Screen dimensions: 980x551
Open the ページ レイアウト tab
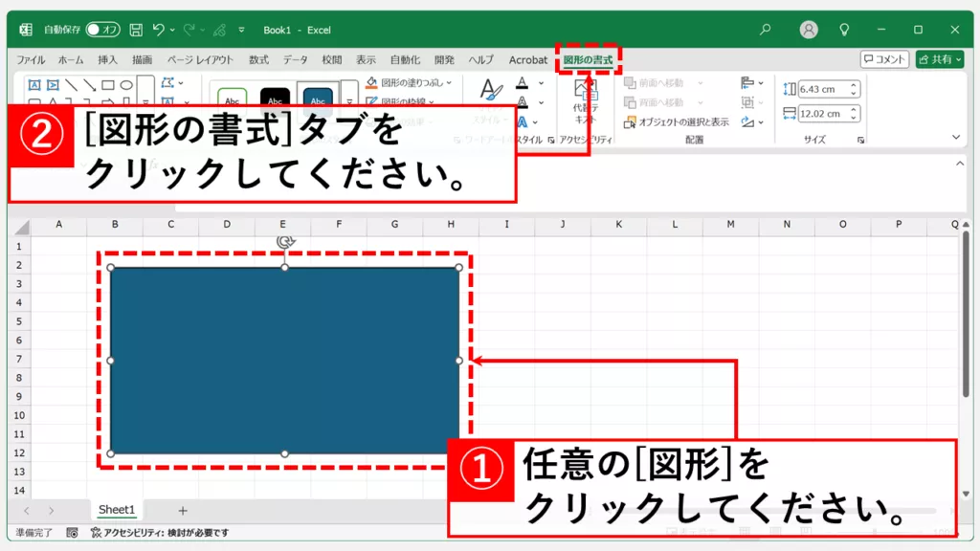(x=200, y=60)
